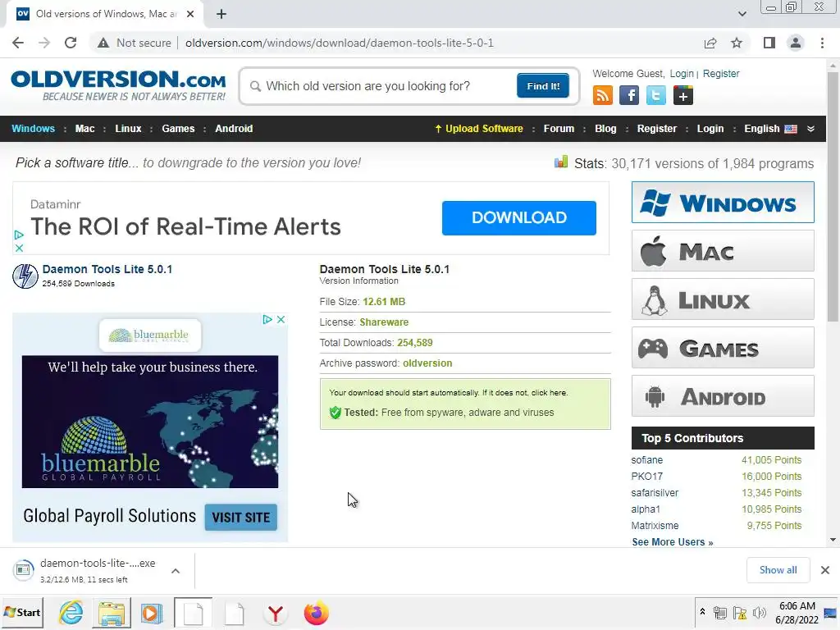Viewport: 840px width, 630px height.
Task: Click the Daemon Tools Lite lightning icon
Action: [25, 276]
